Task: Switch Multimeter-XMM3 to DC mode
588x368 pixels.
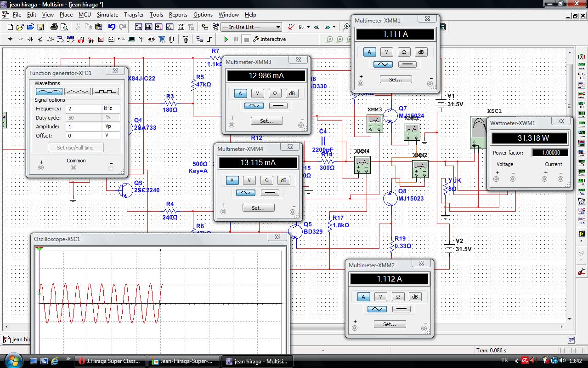Action: tap(278, 106)
